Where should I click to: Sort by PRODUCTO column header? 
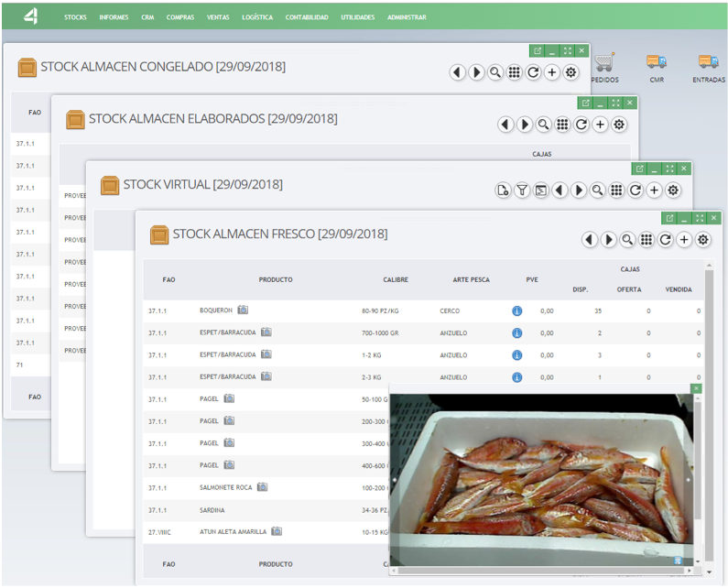click(275, 279)
